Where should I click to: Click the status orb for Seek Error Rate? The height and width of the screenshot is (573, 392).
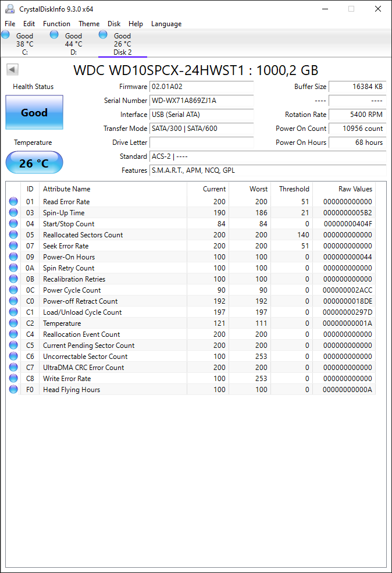[13, 245]
